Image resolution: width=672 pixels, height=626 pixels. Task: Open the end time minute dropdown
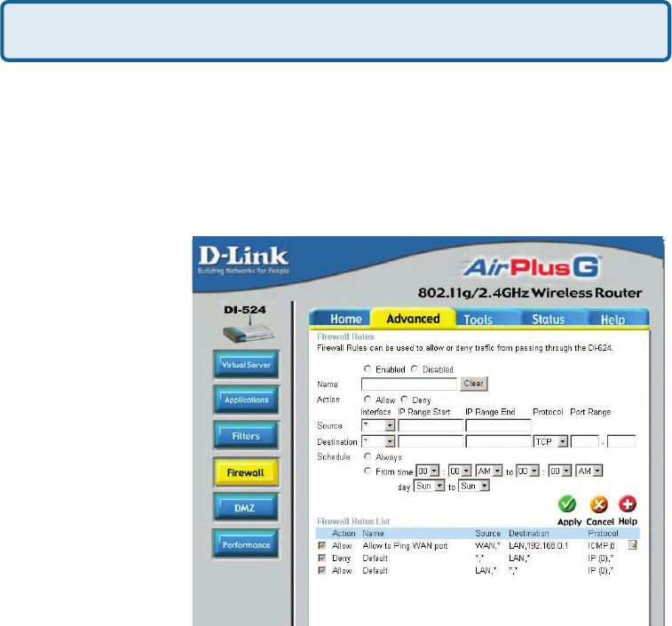click(x=560, y=471)
